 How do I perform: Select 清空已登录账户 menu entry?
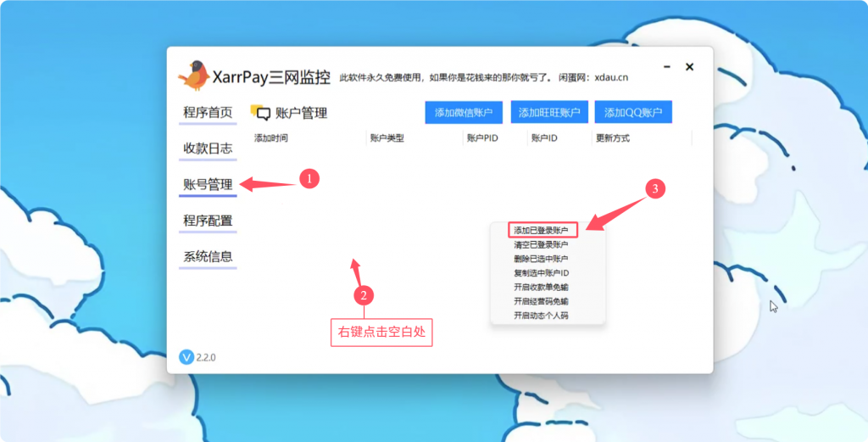541,244
